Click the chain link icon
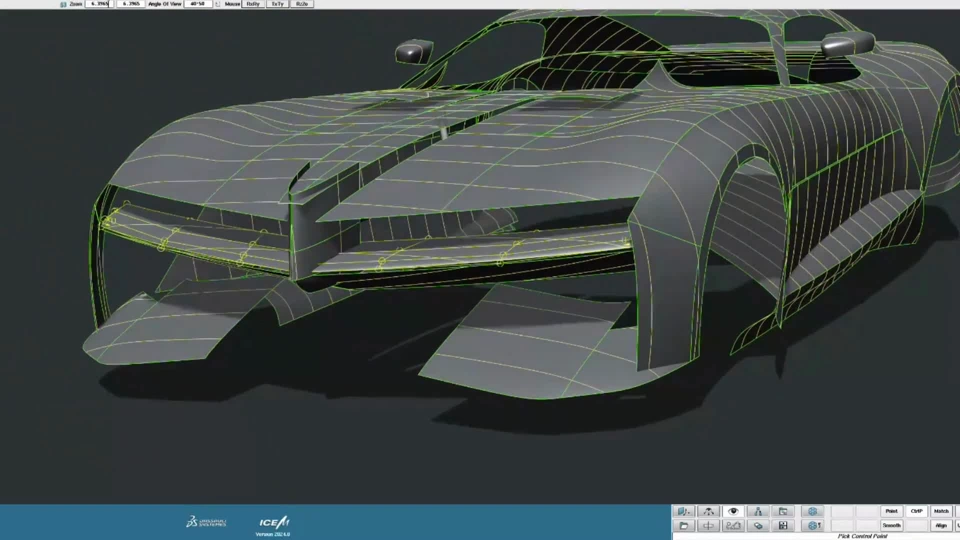 [758, 525]
